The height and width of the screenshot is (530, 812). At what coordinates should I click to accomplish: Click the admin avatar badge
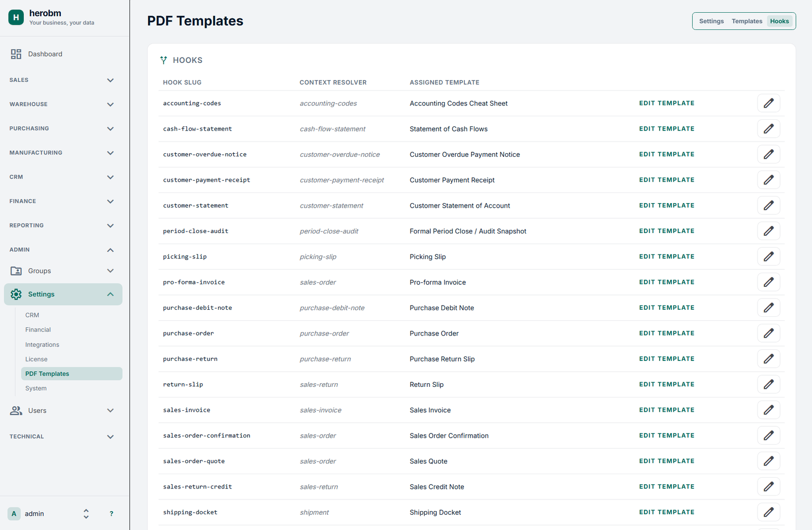tap(14, 514)
